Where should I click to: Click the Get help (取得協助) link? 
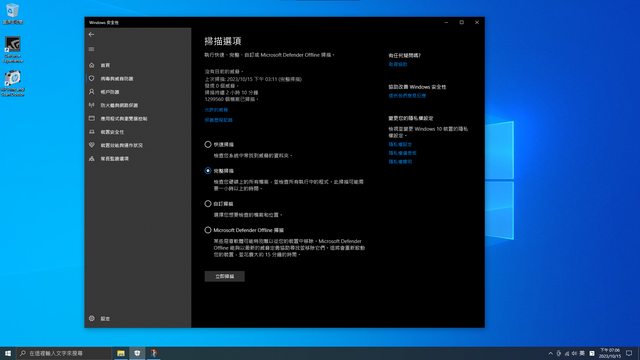click(398, 64)
